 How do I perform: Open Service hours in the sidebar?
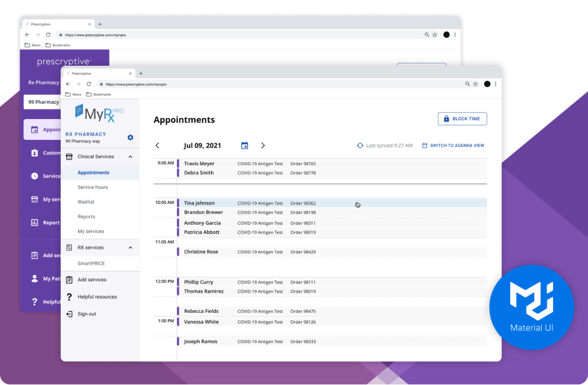[x=93, y=187]
